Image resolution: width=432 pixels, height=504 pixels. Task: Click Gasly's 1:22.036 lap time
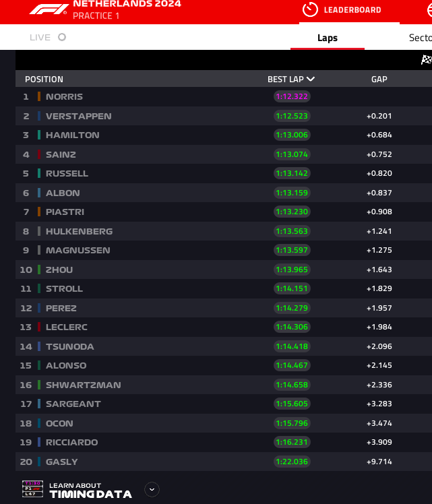point(292,462)
